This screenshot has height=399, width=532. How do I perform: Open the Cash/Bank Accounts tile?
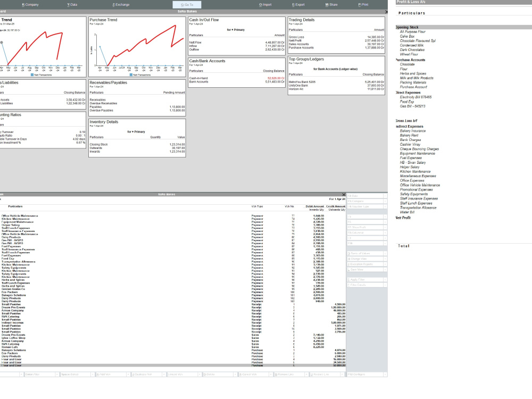(x=237, y=72)
